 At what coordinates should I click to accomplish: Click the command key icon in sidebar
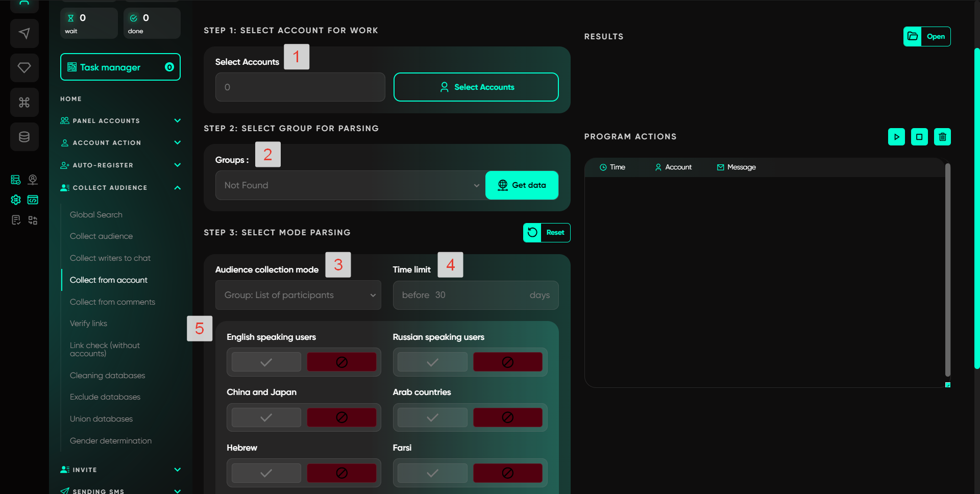[24, 103]
